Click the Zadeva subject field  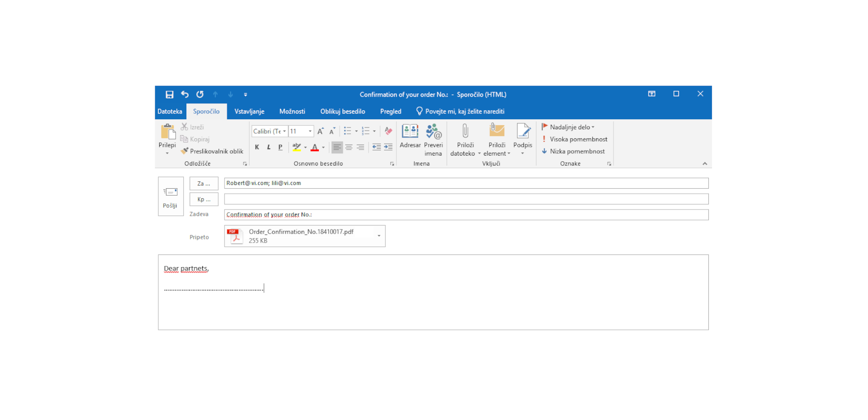coord(466,215)
